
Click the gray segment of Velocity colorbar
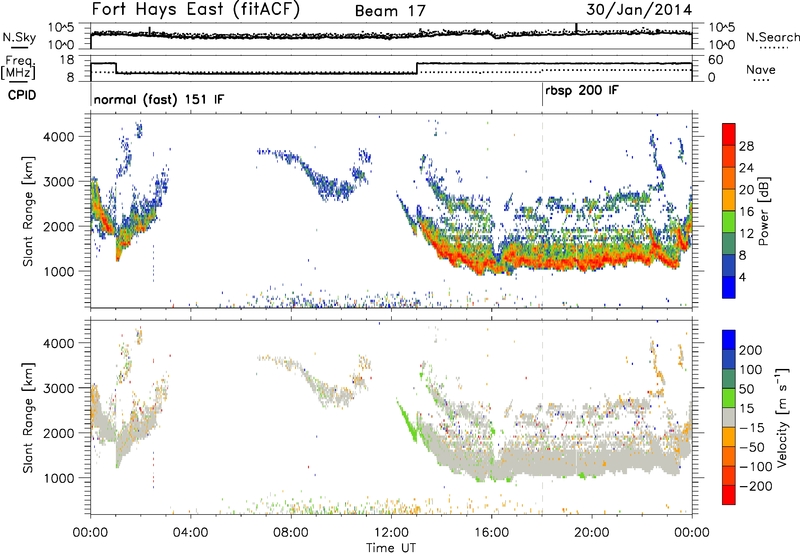[x=729, y=417]
